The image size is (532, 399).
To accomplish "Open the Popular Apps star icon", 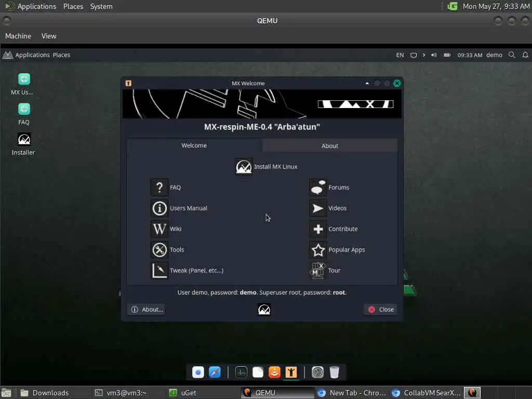I will tap(318, 250).
